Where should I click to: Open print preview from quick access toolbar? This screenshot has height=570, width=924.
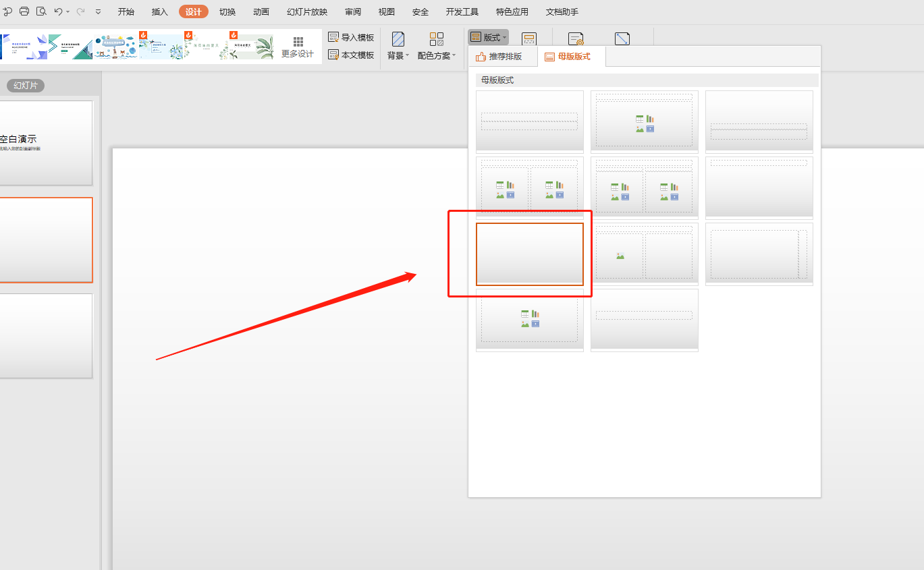[41, 11]
